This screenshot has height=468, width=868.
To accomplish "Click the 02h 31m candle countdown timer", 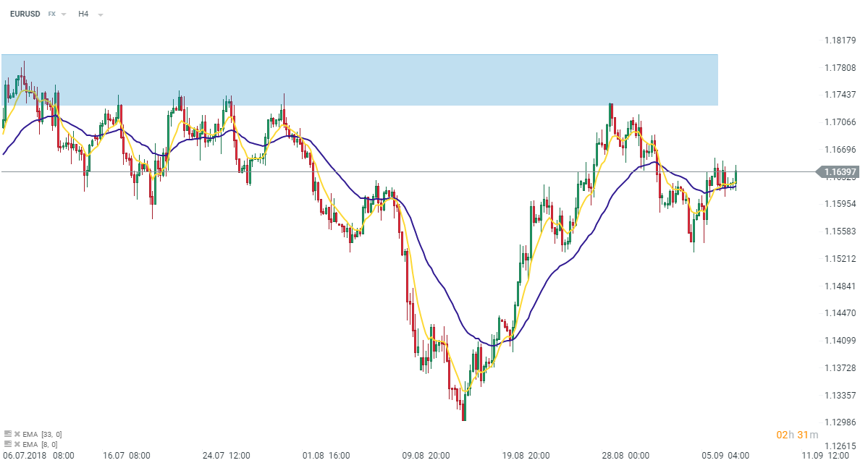I will pos(797,435).
